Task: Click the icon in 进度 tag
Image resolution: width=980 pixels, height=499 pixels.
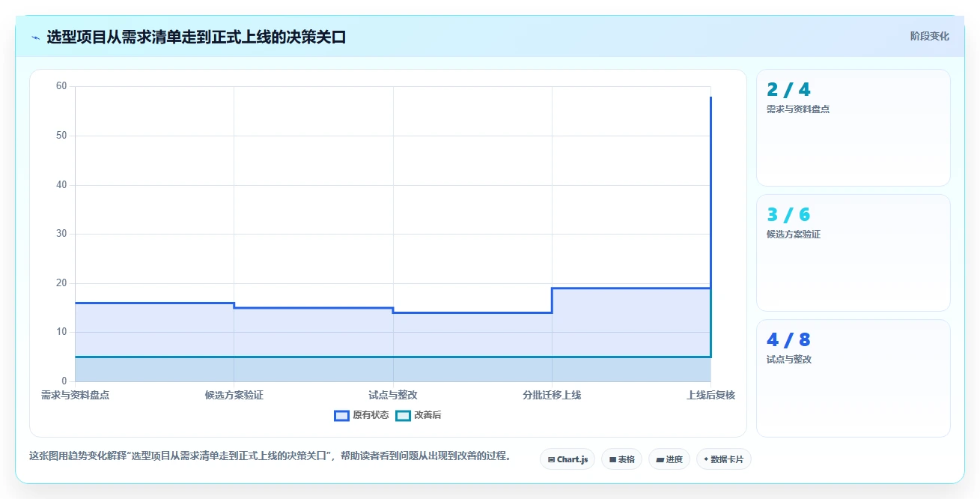Action: (660, 459)
